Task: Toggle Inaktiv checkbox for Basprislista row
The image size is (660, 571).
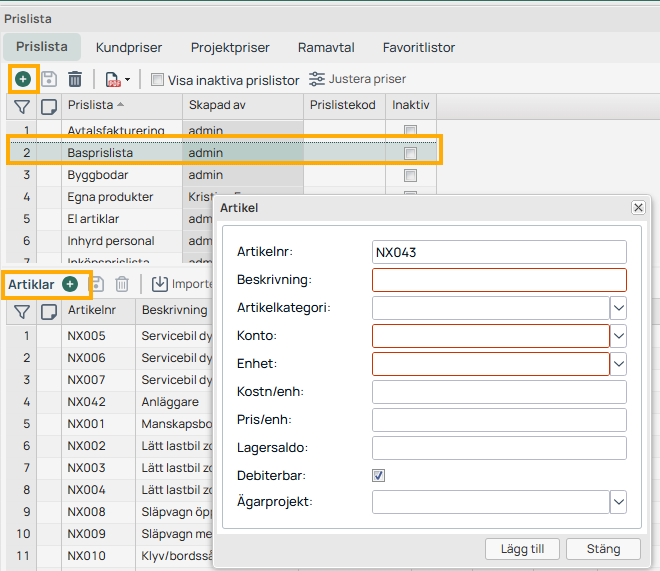Action: pyautogui.click(x=410, y=153)
